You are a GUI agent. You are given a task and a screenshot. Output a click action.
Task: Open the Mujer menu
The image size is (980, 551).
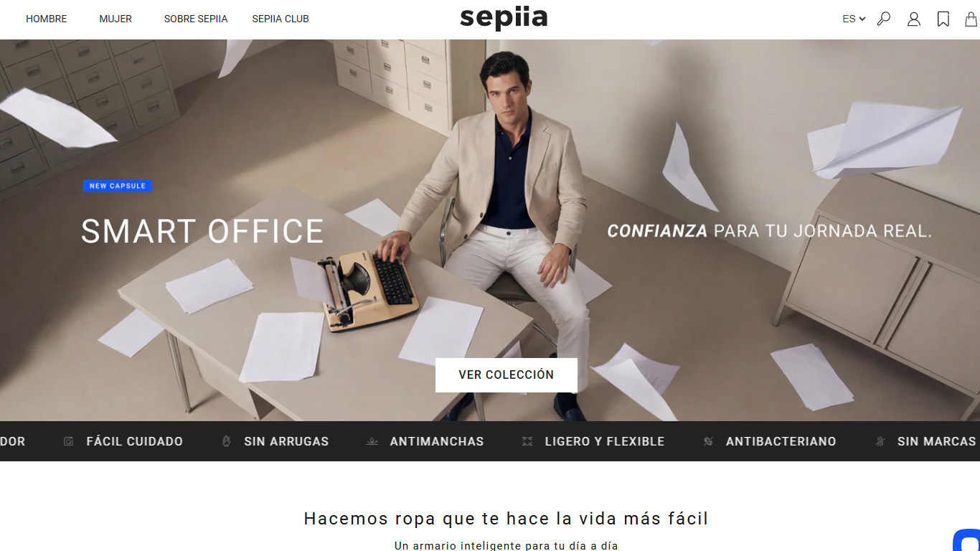click(116, 19)
